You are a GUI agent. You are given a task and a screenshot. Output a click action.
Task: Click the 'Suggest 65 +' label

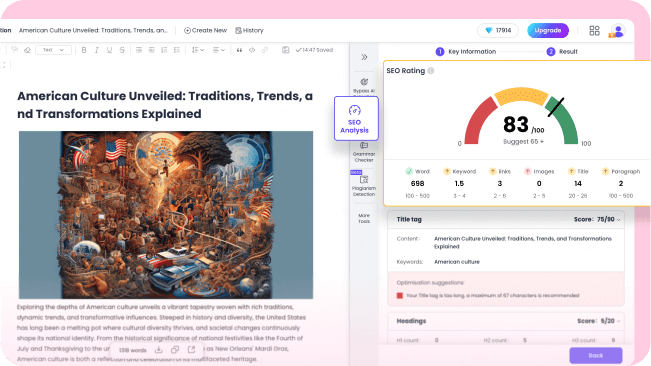pos(523,142)
